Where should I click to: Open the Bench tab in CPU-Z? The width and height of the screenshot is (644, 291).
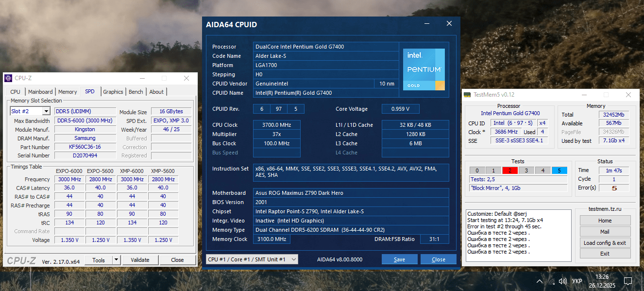[x=136, y=92]
